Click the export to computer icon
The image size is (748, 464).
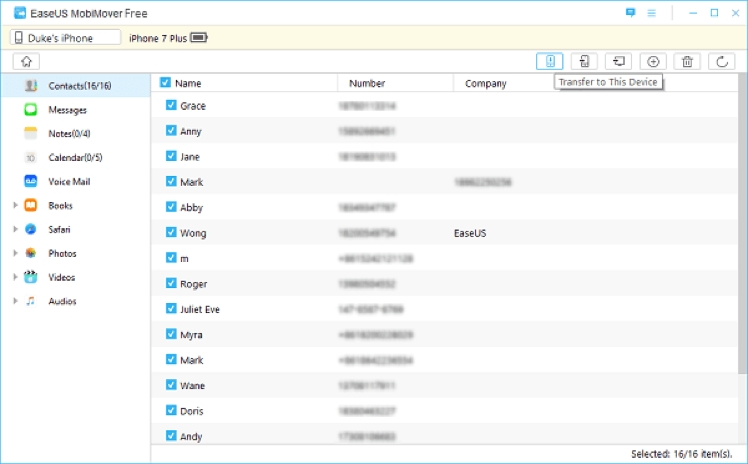click(619, 62)
